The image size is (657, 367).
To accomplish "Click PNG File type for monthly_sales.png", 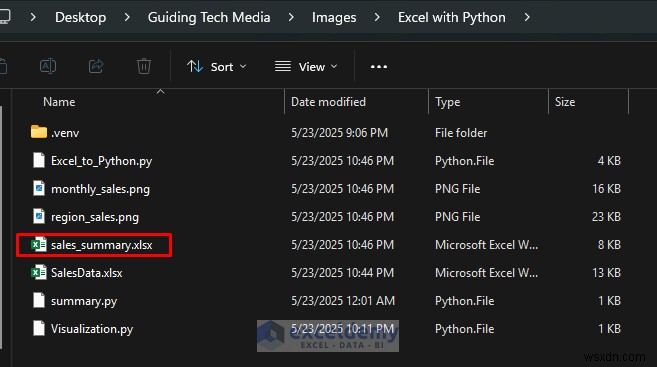I will [x=458, y=189].
